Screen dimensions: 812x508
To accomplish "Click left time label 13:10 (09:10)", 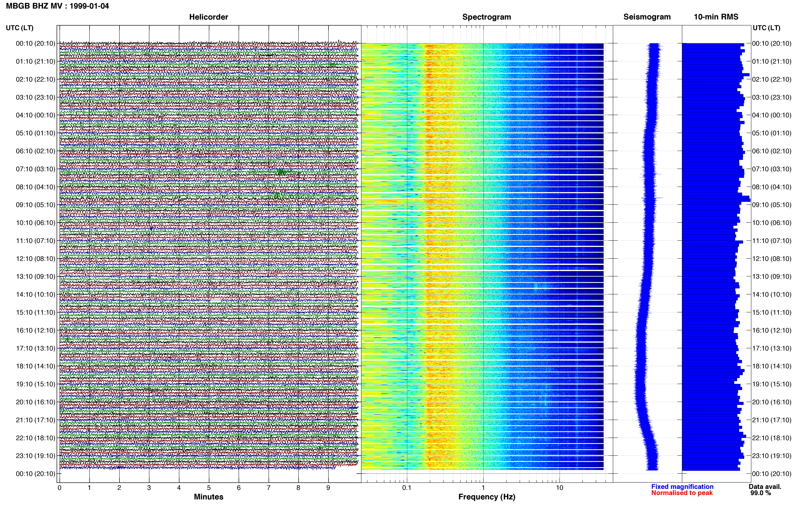I will coord(36,277).
